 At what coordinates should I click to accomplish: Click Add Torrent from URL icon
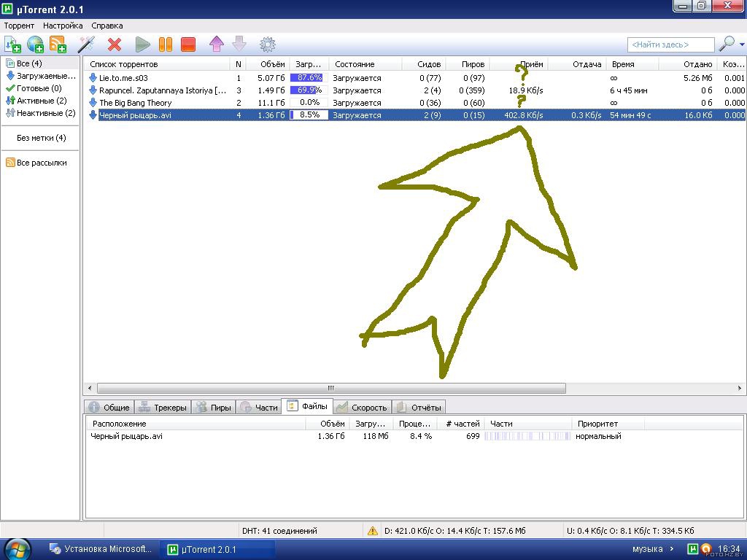click(35, 44)
